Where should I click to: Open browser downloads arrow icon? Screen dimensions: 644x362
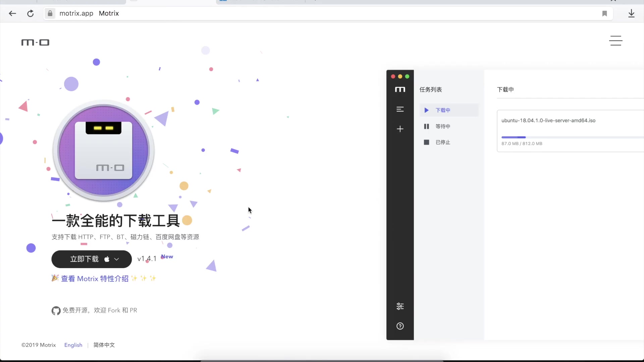pos(631,13)
